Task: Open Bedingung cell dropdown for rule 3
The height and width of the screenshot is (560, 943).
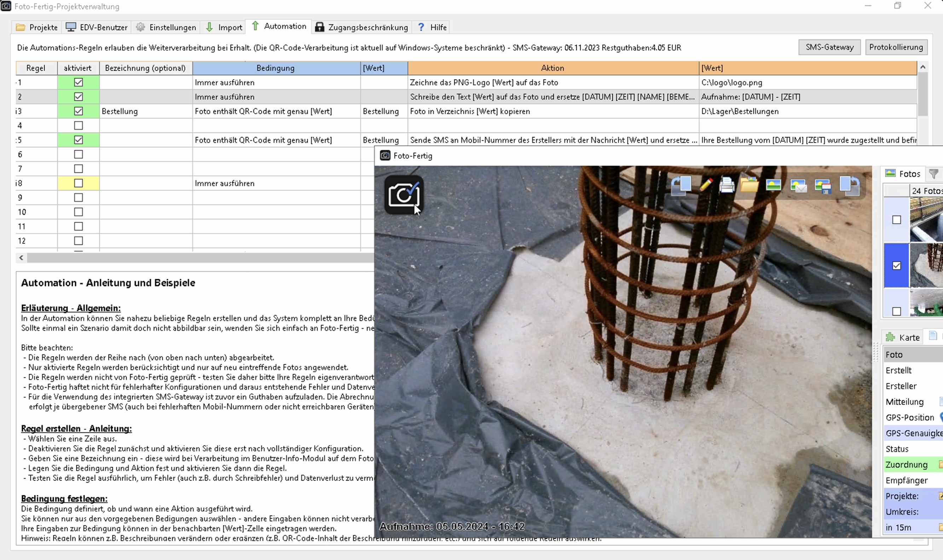Action: [x=276, y=111]
